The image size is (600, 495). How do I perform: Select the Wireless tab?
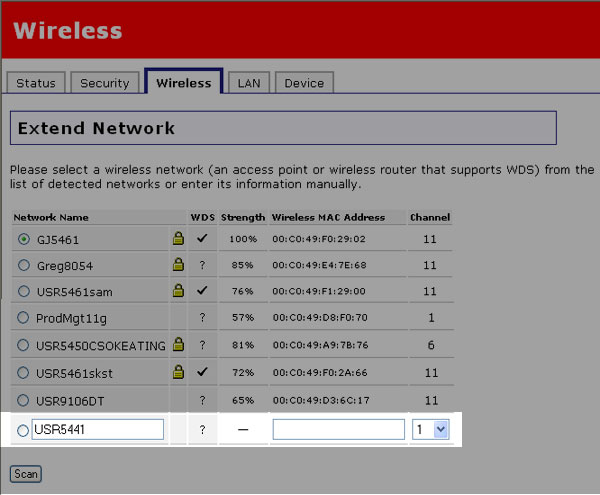tap(184, 81)
